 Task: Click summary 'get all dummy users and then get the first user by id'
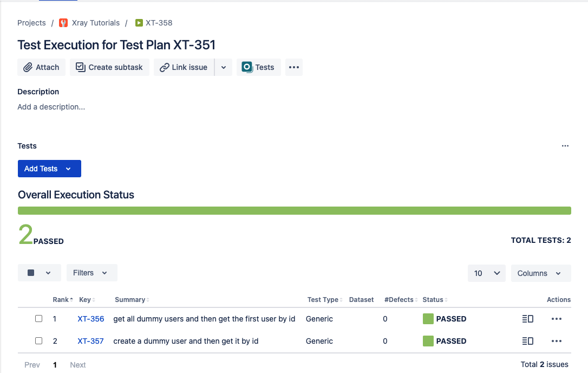pyautogui.click(x=204, y=319)
